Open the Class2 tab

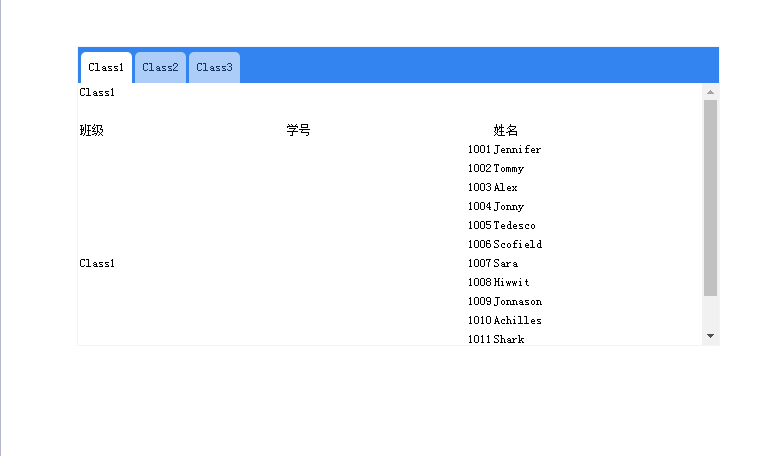[x=161, y=67]
